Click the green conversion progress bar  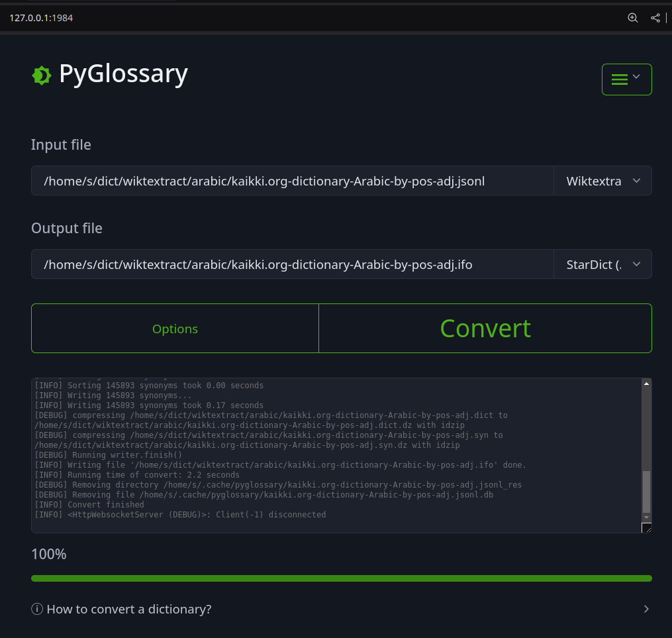coord(342,578)
